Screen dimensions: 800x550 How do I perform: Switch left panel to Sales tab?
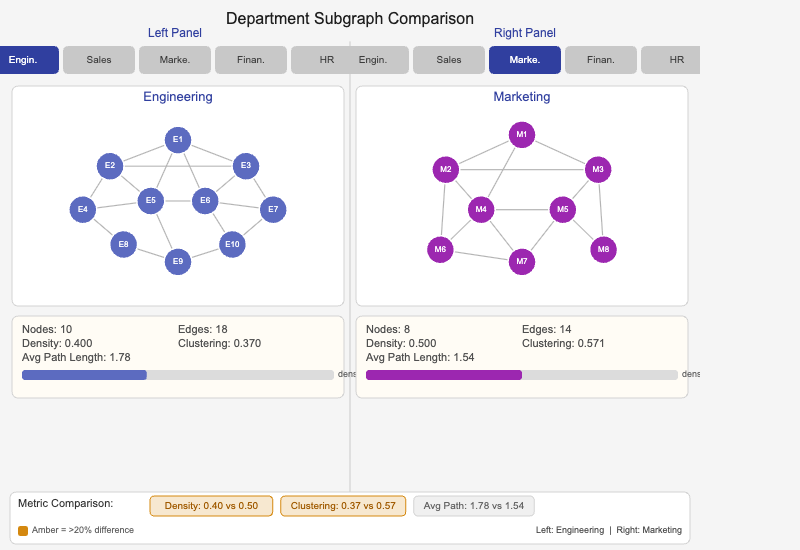[99, 60]
